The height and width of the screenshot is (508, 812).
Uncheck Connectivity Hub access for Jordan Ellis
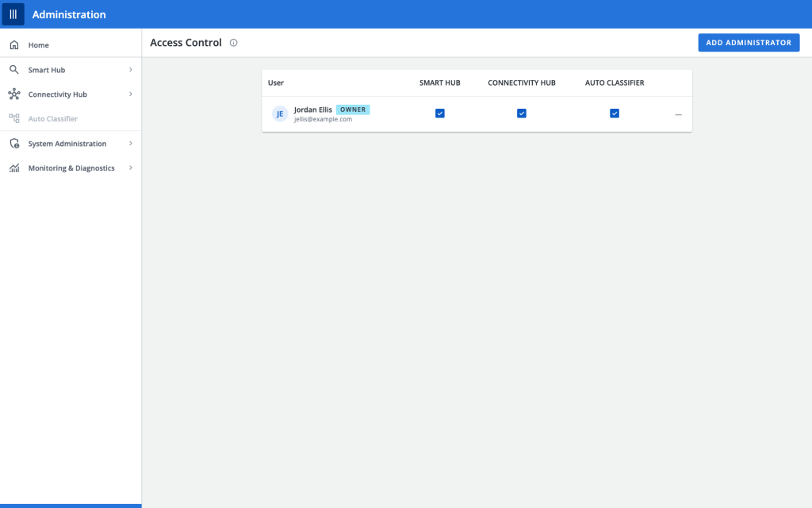522,113
